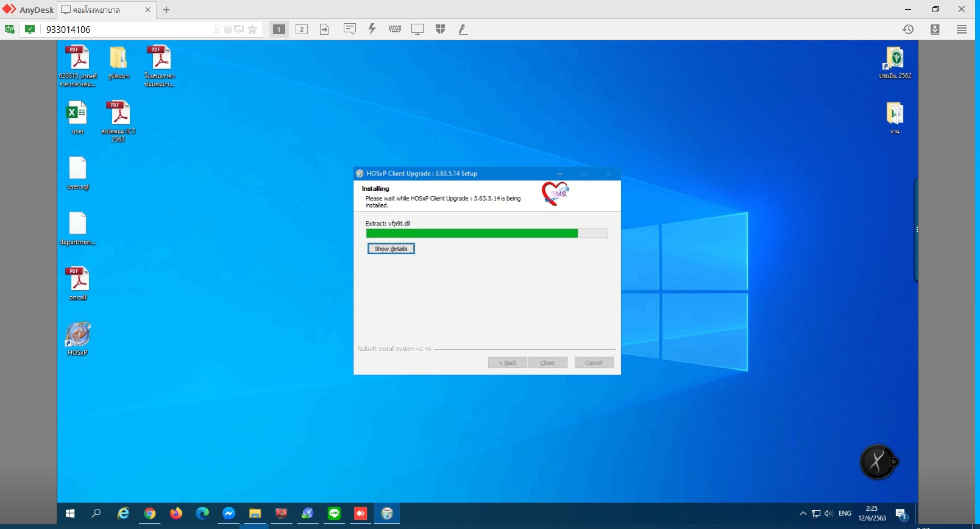Image resolution: width=980 pixels, height=529 pixels.
Task: Expand hidden system tray icons chevron
Action: pos(803,514)
